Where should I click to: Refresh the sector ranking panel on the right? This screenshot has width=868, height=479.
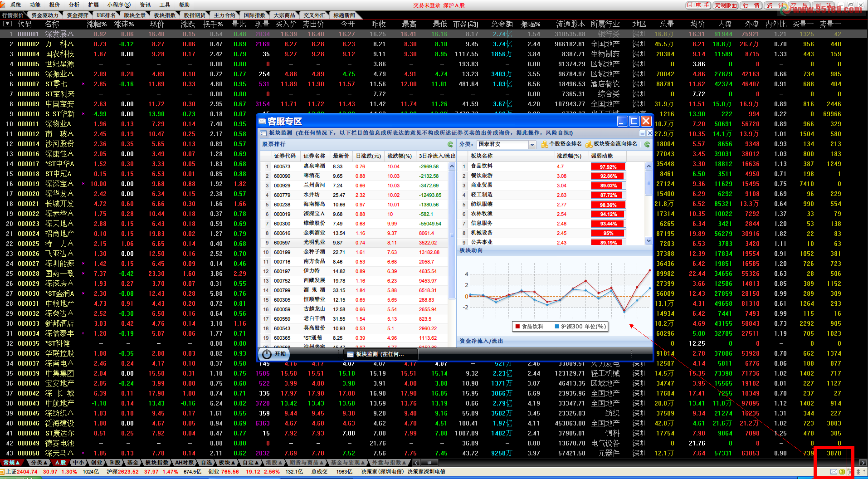(x=647, y=144)
